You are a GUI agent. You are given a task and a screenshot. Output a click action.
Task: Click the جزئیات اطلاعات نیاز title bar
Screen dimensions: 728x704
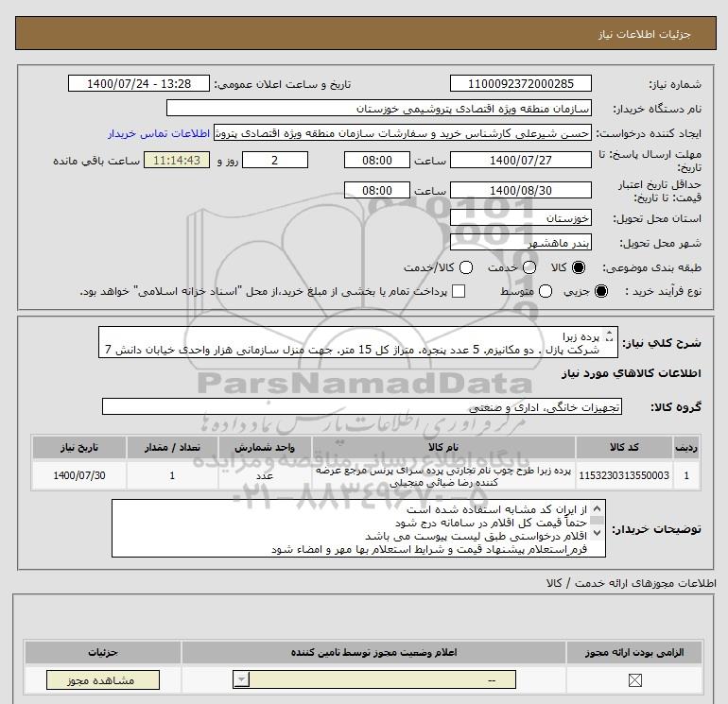tap(366, 33)
